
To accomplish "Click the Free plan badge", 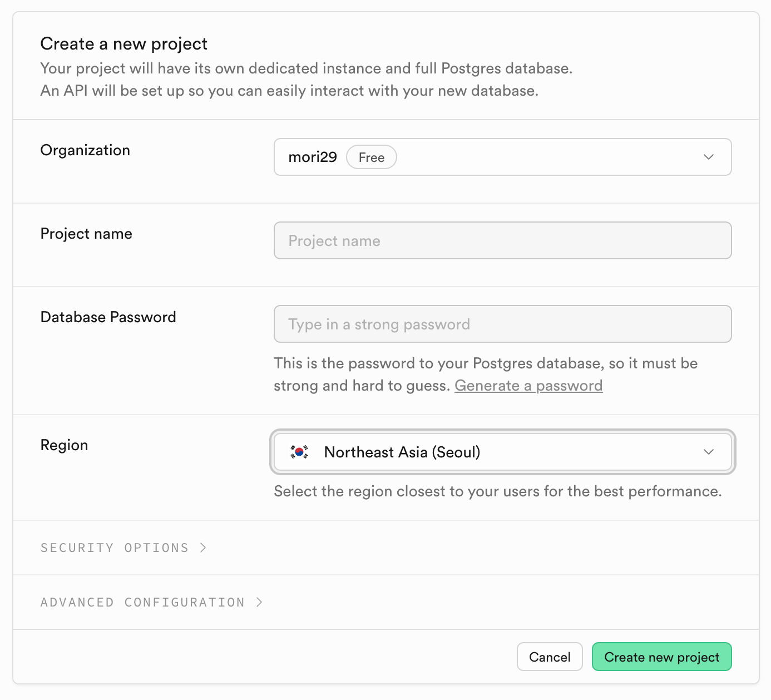I will pos(371,157).
